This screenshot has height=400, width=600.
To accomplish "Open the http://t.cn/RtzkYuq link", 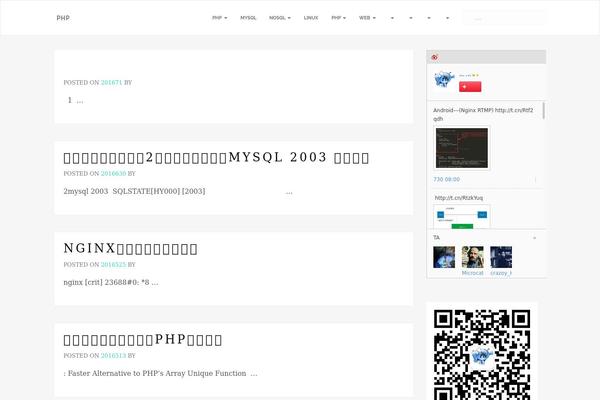I will 459,198.
